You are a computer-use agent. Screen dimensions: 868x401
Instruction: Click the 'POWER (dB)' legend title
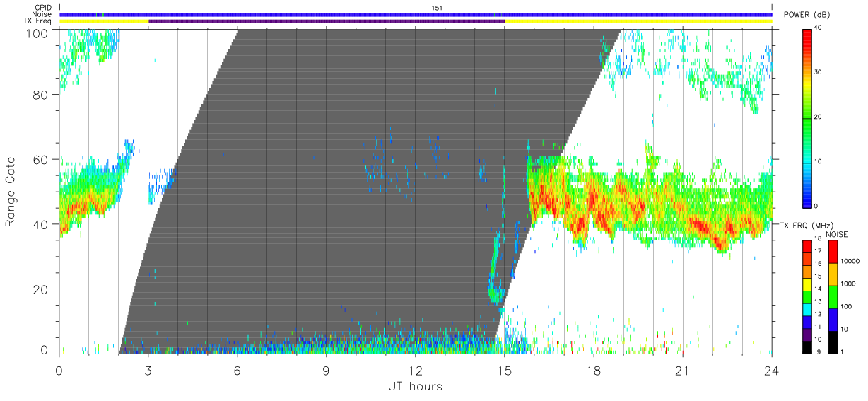pyautogui.click(x=807, y=15)
